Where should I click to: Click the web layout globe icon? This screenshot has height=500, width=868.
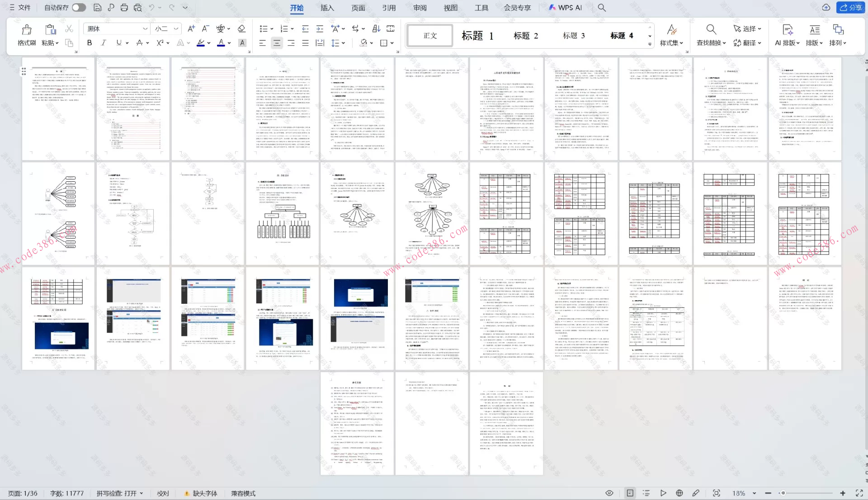click(679, 493)
